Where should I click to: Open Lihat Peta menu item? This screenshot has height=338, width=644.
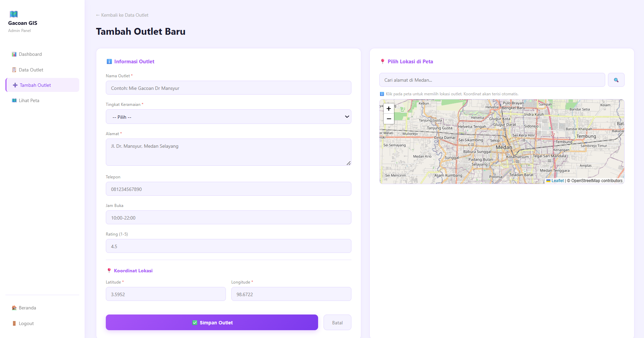[x=42, y=100]
